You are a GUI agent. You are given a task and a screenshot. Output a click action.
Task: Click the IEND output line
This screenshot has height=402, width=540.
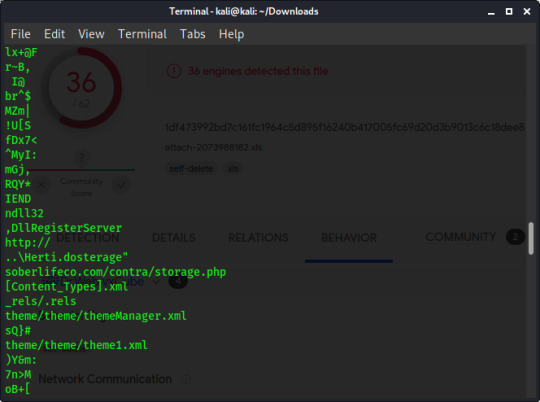click(18, 199)
